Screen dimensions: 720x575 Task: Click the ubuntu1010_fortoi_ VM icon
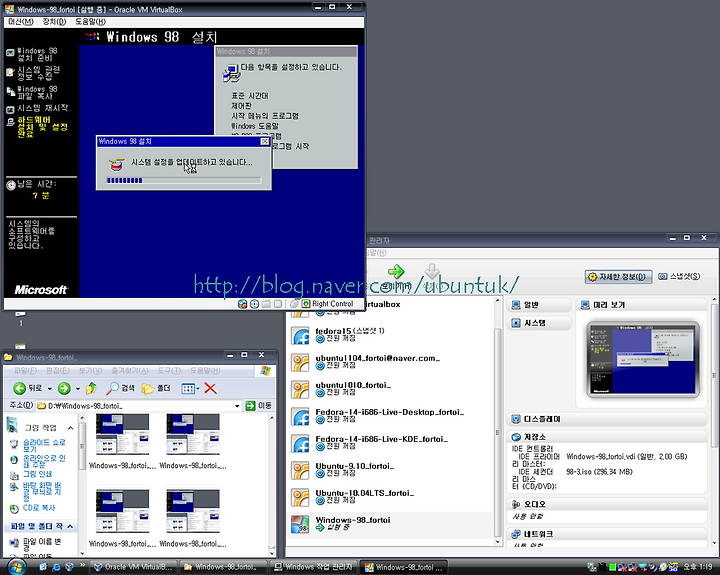click(x=301, y=389)
